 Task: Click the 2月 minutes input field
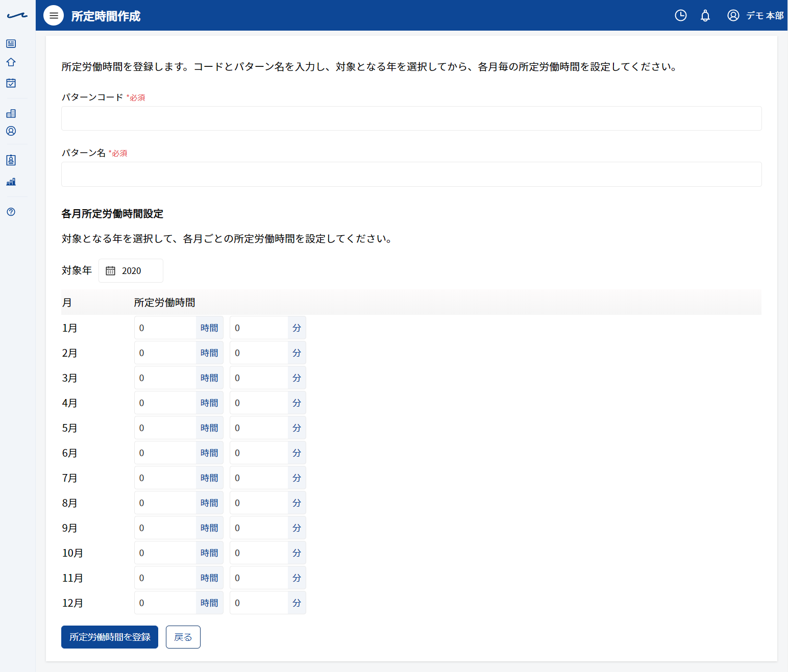click(259, 353)
